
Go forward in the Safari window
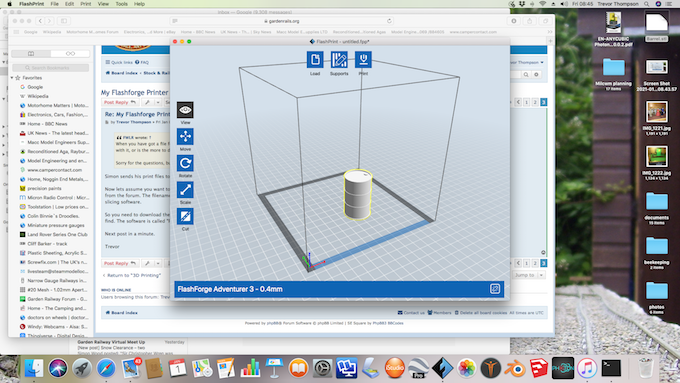pos(49,21)
